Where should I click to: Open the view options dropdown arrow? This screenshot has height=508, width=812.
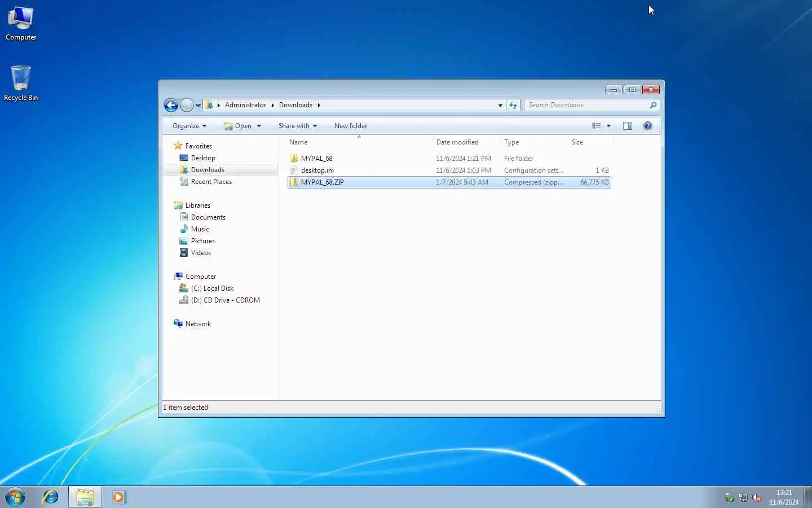pos(608,126)
